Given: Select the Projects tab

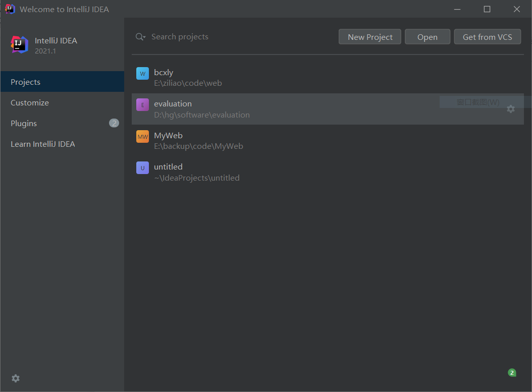Looking at the screenshot, I should pos(63,82).
